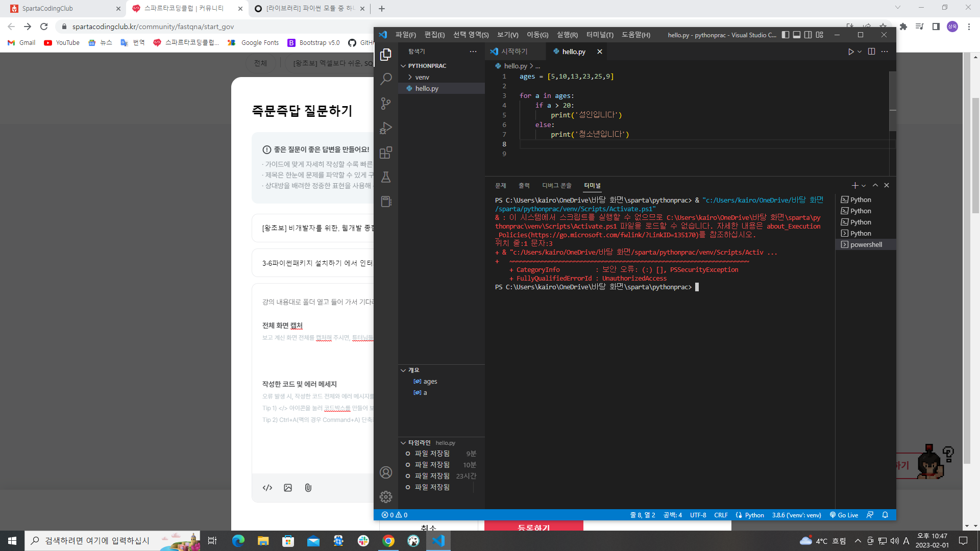Open the Accounts menu in activity bar
980x551 pixels.
(x=386, y=472)
